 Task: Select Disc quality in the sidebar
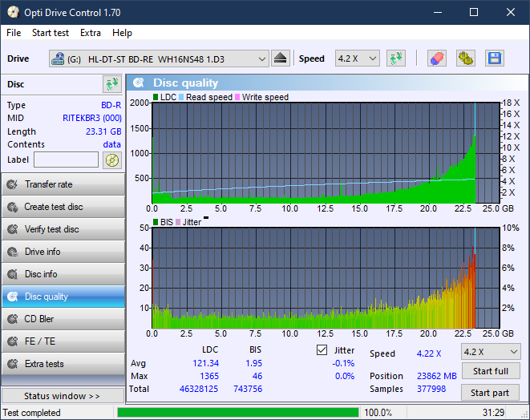pyautogui.click(x=63, y=297)
